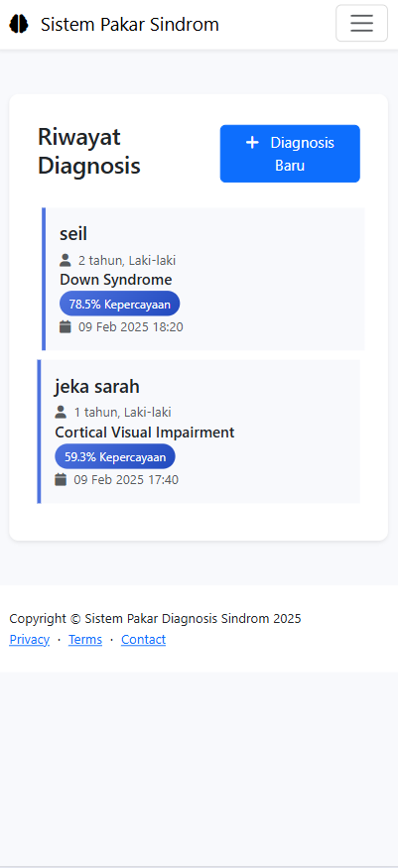Open the Contact link in footer

click(x=143, y=640)
